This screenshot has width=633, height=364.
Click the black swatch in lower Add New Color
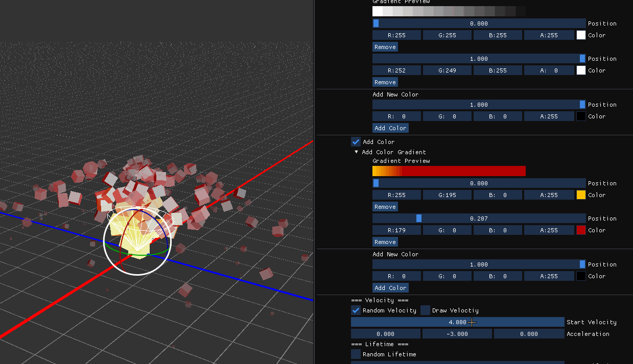(x=581, y=276)
